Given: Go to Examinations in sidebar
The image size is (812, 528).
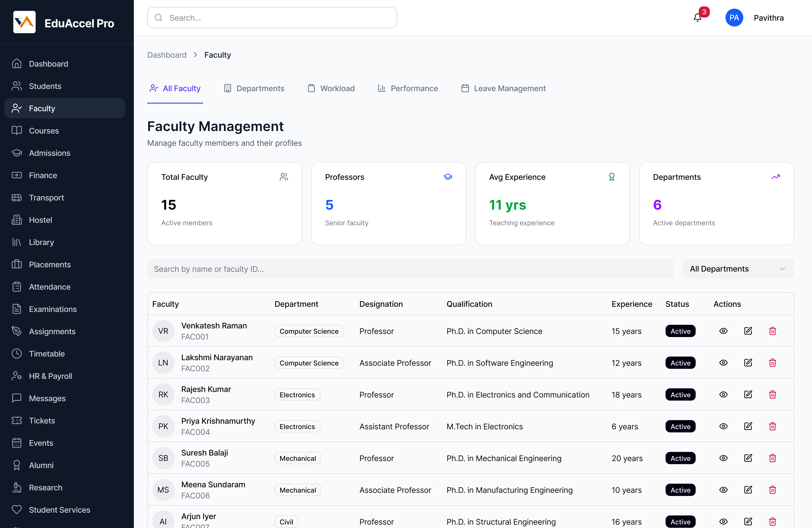Looking at the screenshot, I should [53, 309].
